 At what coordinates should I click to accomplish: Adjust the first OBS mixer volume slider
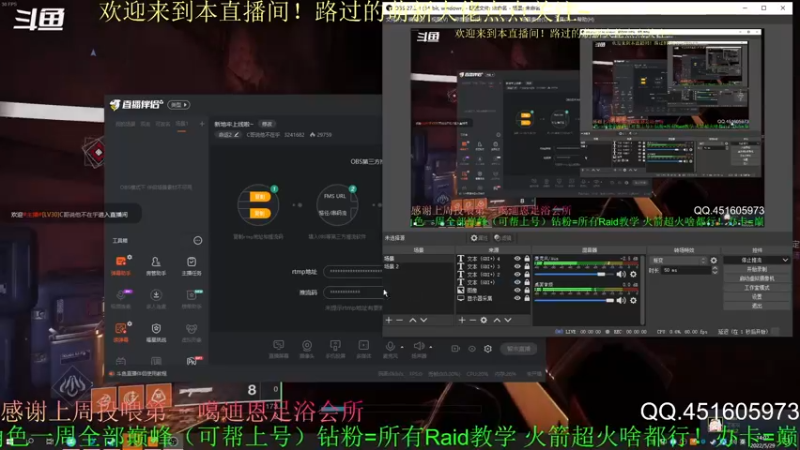[574, 274]
